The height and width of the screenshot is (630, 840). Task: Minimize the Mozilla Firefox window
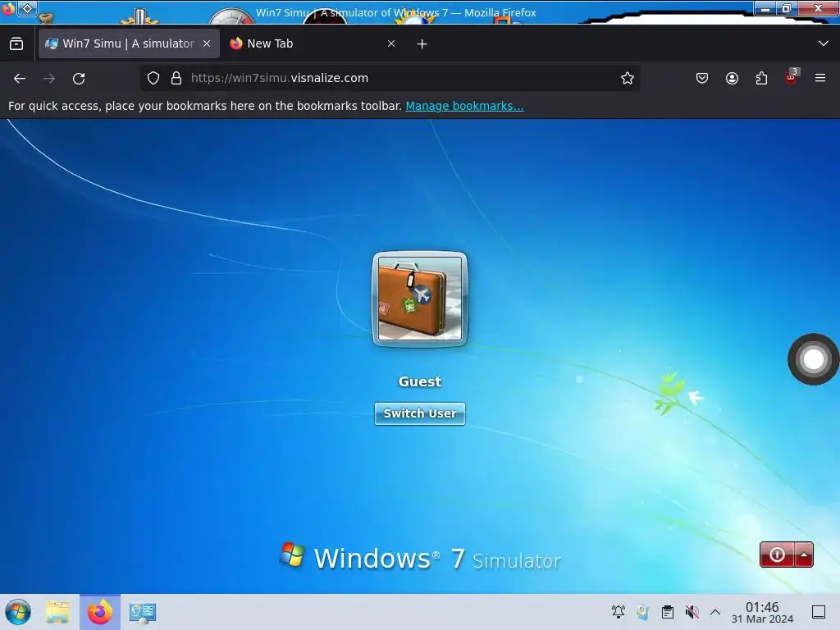[x=765, y=8]
